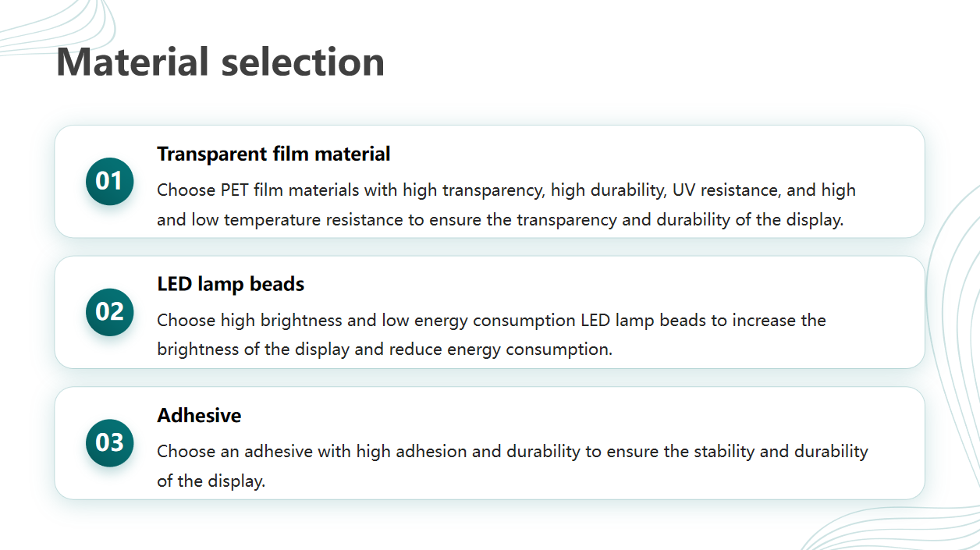Click the line starting Choose PET film materials

(x=506, y=190)
